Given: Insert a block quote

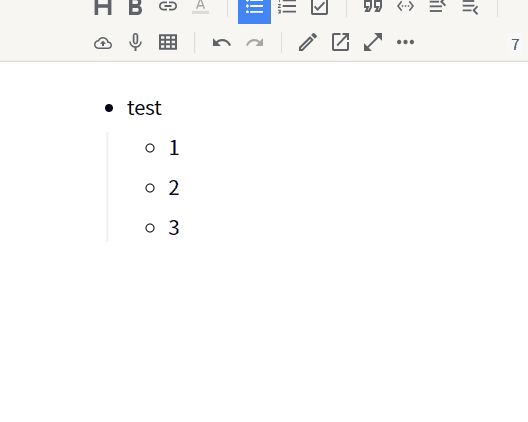Looking at the screenshot, I should [373, 7].
